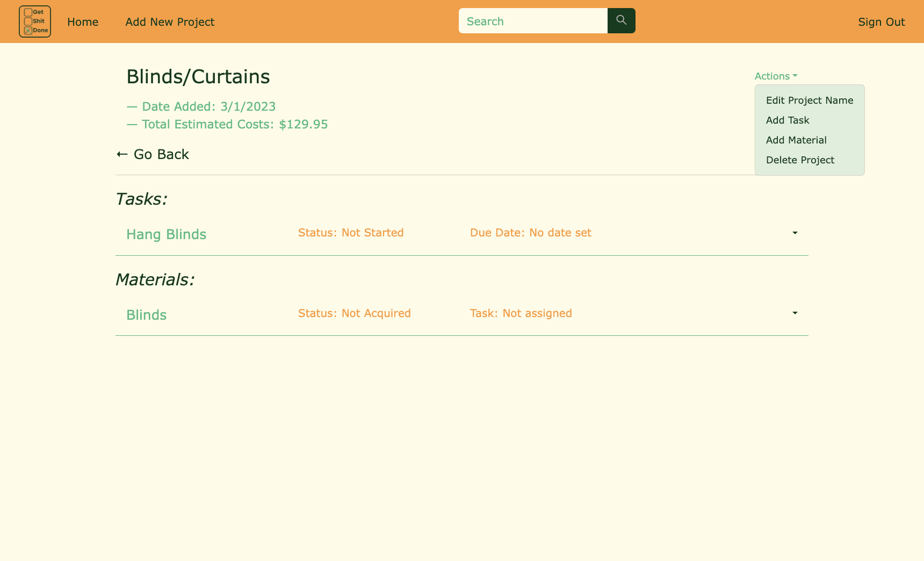Open the Actions dropdown menu
The height and width of the screenshot is (561, 924).
pos(775,76)
